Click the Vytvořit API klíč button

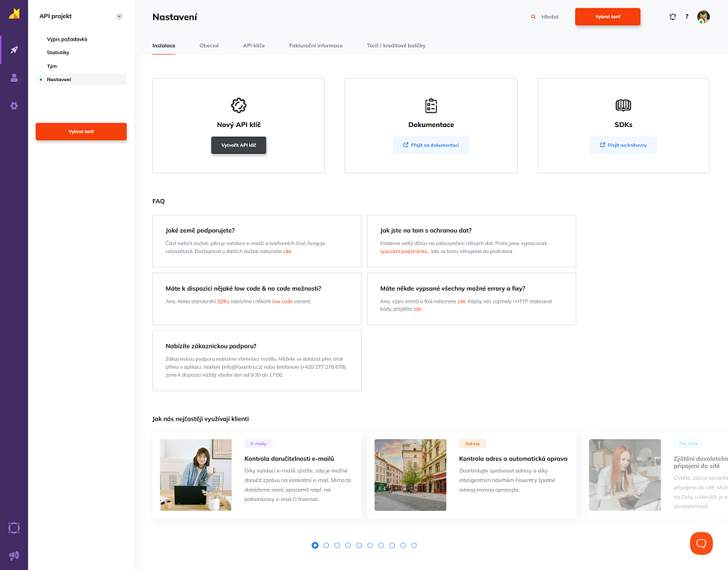(239, 145)
